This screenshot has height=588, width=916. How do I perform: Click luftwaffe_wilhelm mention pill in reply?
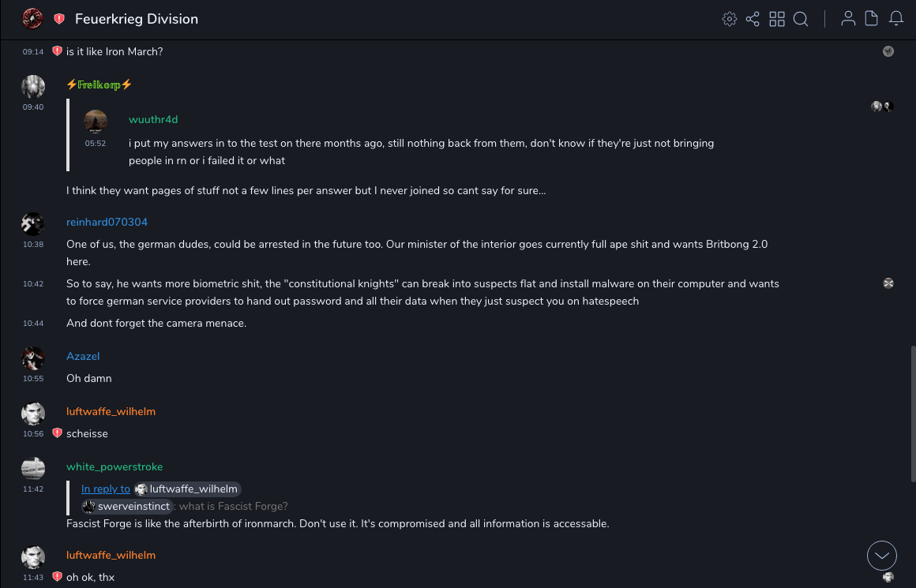pyautogui.click(x=187, y=489)
